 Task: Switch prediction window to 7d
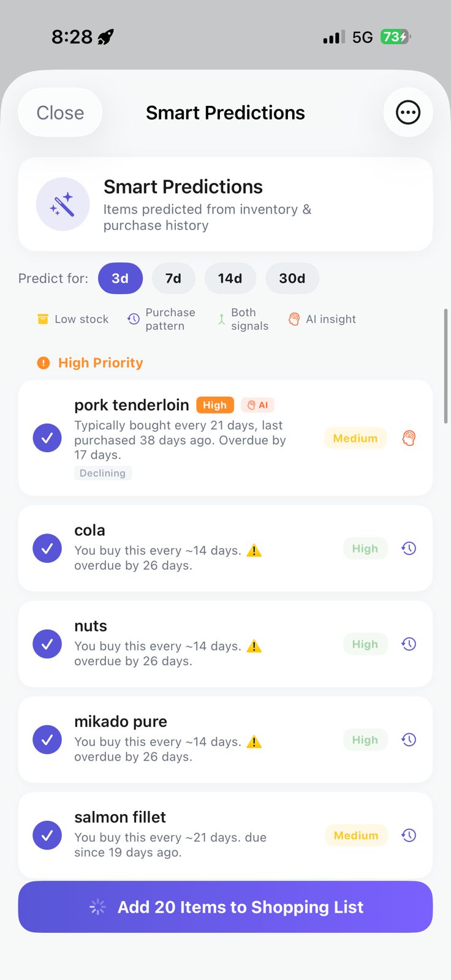coord(173,278)
